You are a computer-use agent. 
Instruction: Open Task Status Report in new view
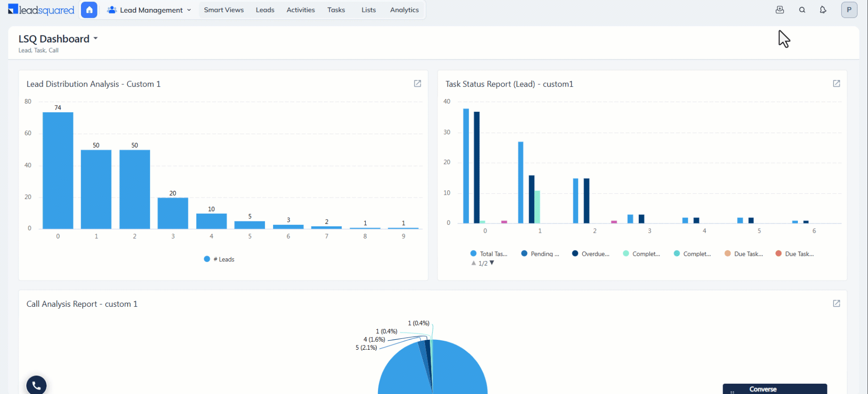836,83
